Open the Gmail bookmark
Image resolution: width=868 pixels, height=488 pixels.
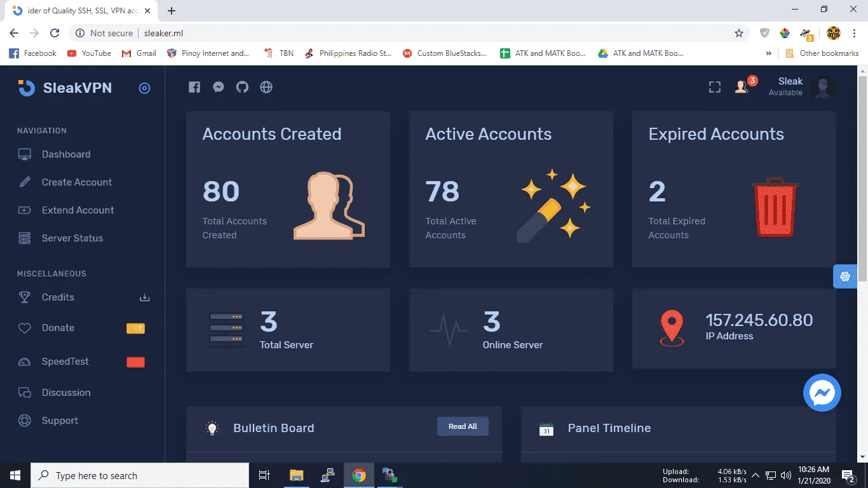point(139,53)
